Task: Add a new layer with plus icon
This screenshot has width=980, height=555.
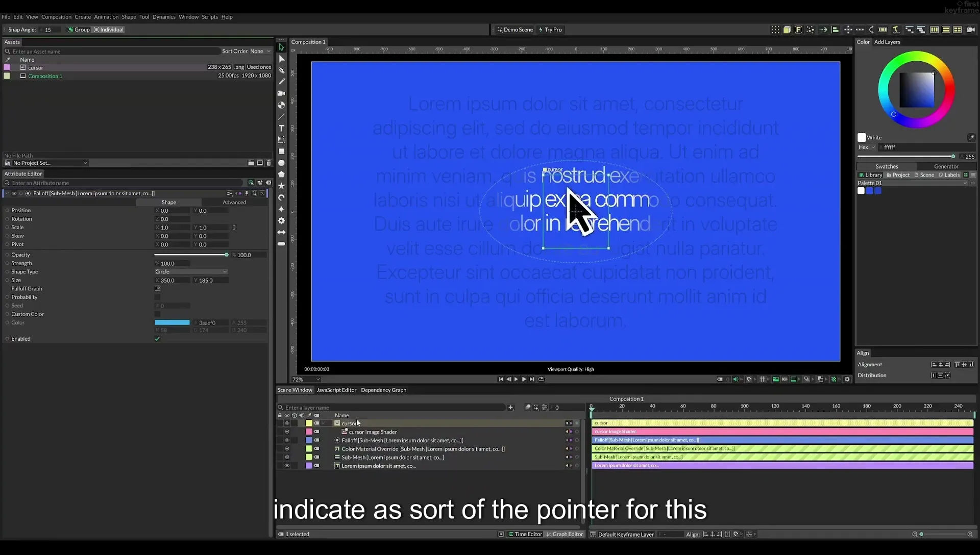Action: [510, 408]
